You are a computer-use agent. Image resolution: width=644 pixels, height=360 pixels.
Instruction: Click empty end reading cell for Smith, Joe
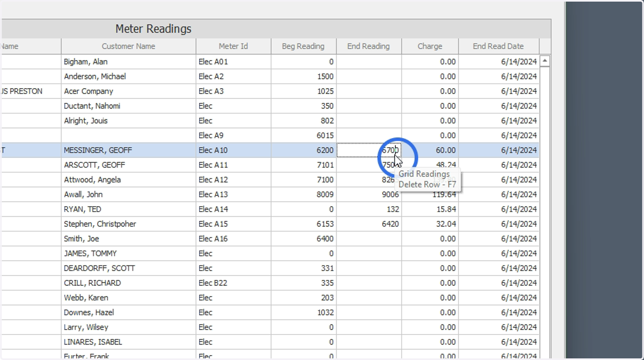(x=369, y=239)
